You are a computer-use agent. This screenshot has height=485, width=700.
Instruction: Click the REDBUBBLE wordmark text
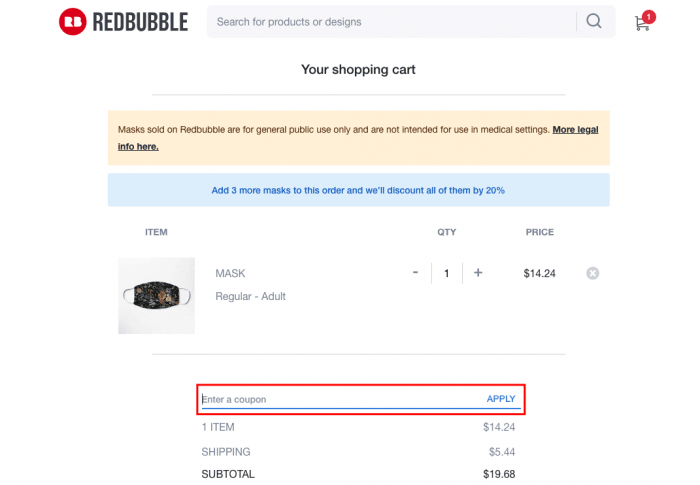coord(140,21)
